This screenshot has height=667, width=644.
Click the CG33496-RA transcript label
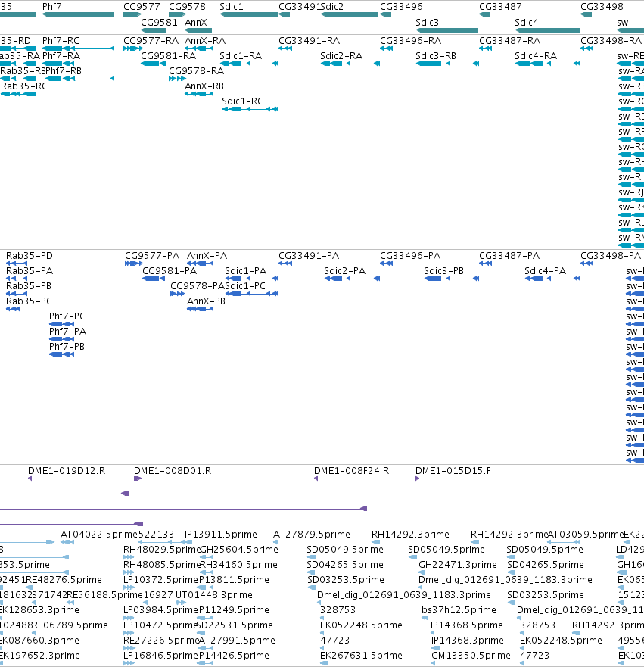click(x=410, y=41)
